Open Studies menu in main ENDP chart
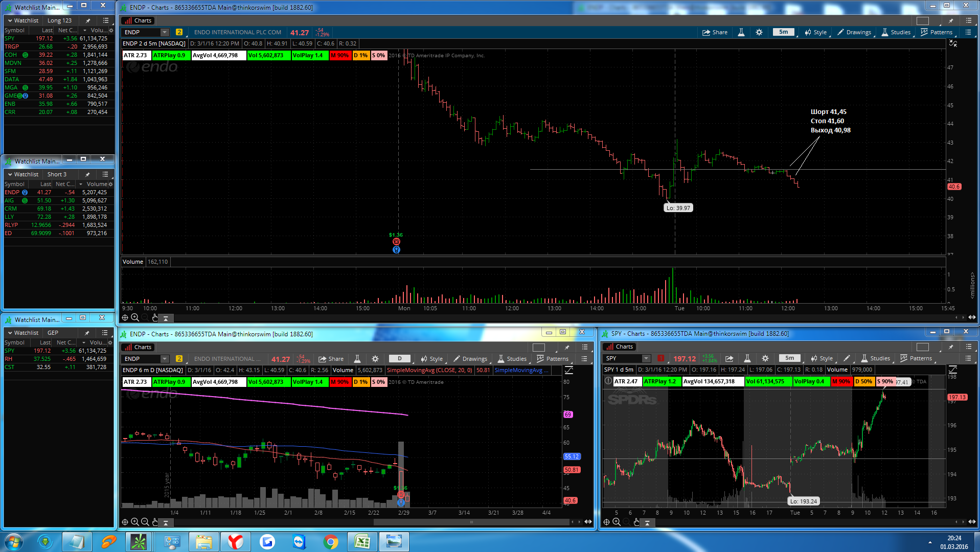Screen dimensions: 980x552 [x=896, y=32]
